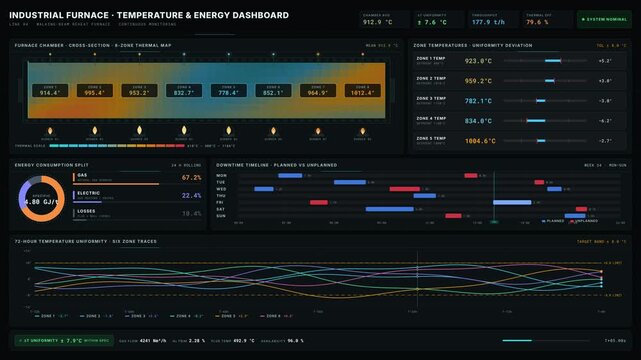Click the WED unplanned red downtime bar
Screen dimensions: 641x360
point(405,189)
